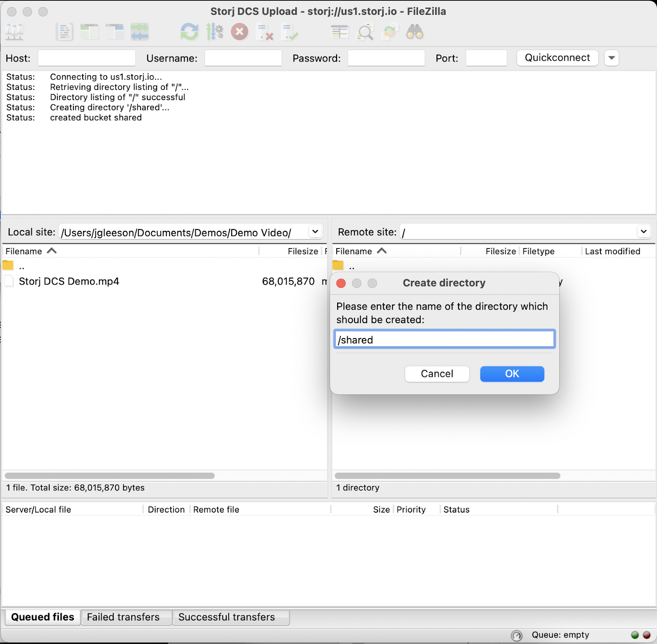657x644 pixels.
Task: Click the 'created bucket shared' log line
Action: pyautogui.click(x=96, y=117)
